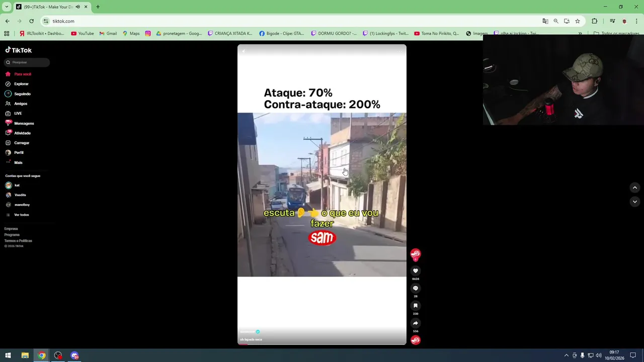Screen dimensions: 644x362
Task: Open the Explorar page
Action: [x=17, y=84]
